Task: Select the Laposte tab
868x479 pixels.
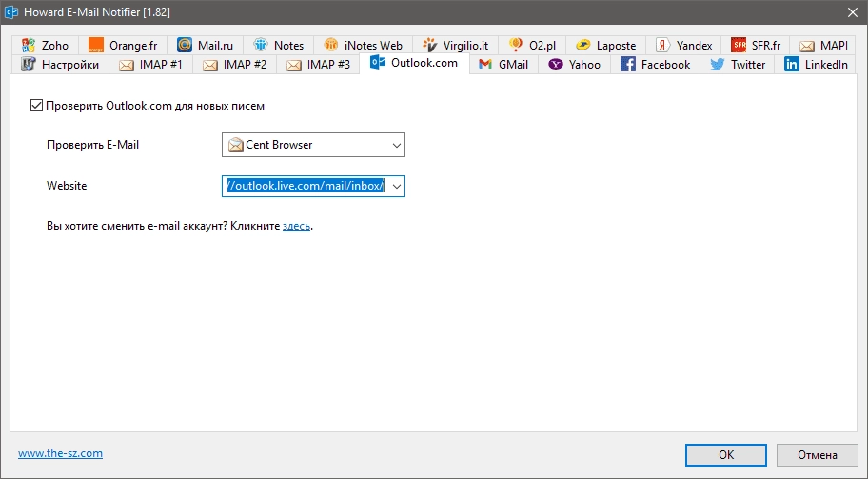Action: coord(605,45)
